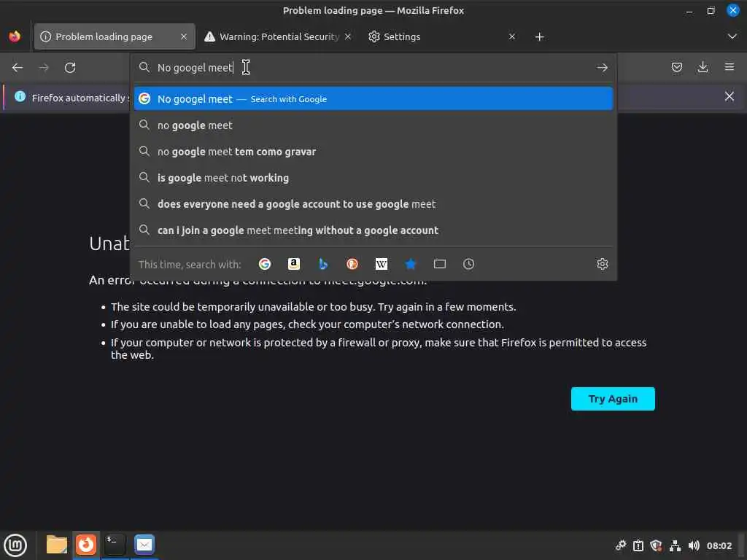Choose the 'no google meet' suggestion
The image size is (747, 560).
(x=373, y=125)
